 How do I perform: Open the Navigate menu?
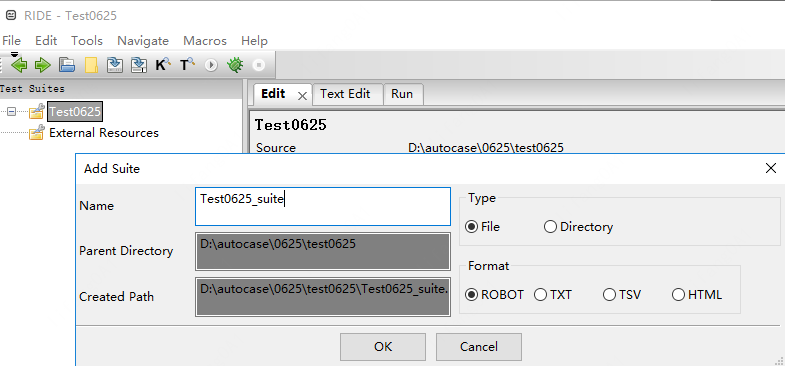click(143, 41)
